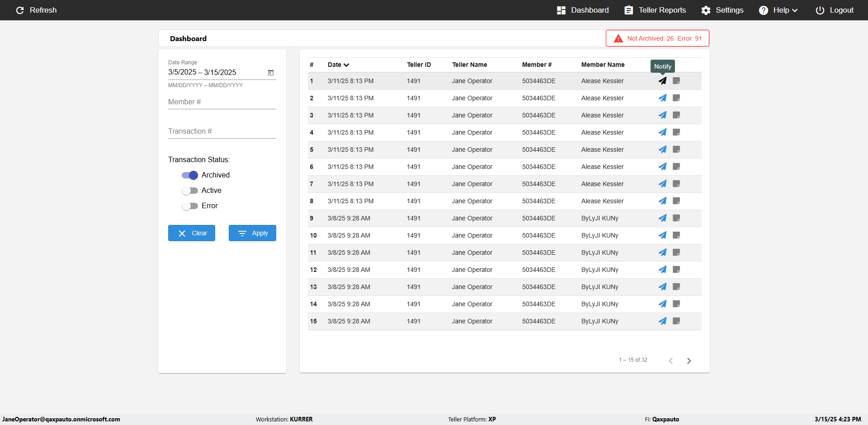Click the Member # input field
Viewport: 868px width, 425px height.
click(222, 102)
